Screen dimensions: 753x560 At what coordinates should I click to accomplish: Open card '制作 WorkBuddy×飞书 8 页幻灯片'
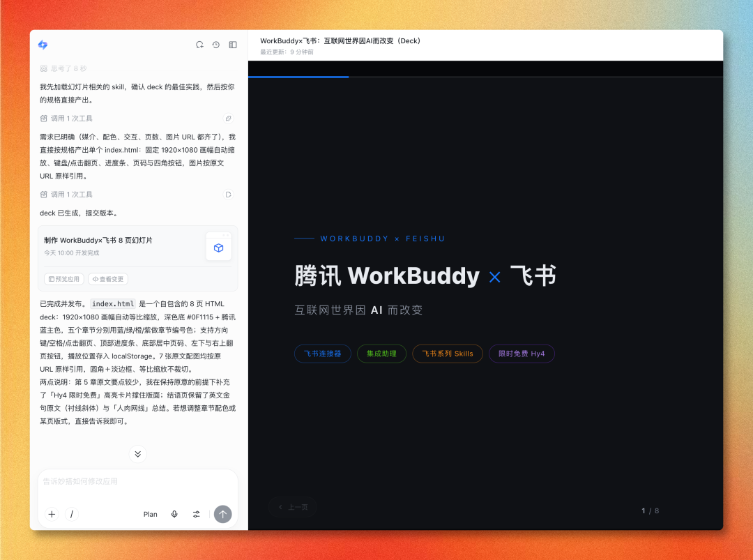[138, 259]
